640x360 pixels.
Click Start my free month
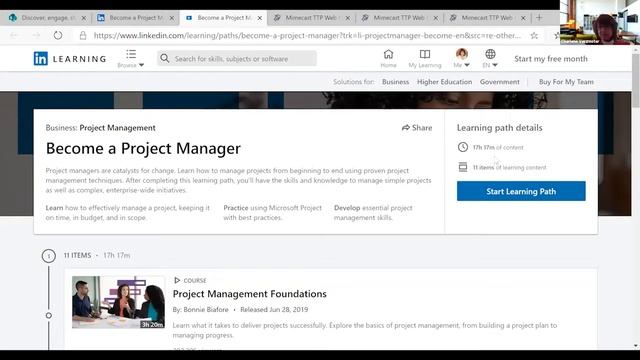(551, 59)
